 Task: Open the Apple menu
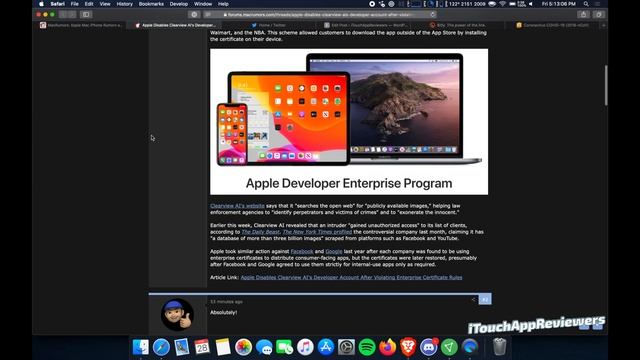[x=41, y=4]
